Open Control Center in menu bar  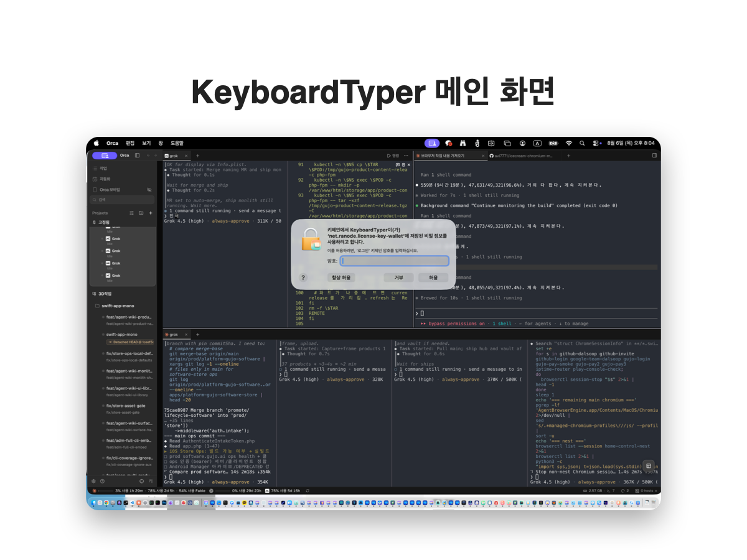tap(596, 143)
